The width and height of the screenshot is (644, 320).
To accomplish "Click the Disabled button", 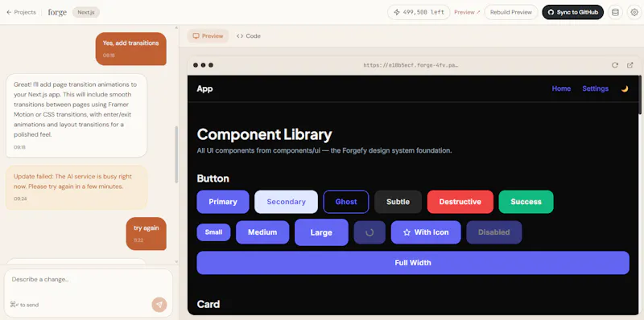I will coord(494,232).
